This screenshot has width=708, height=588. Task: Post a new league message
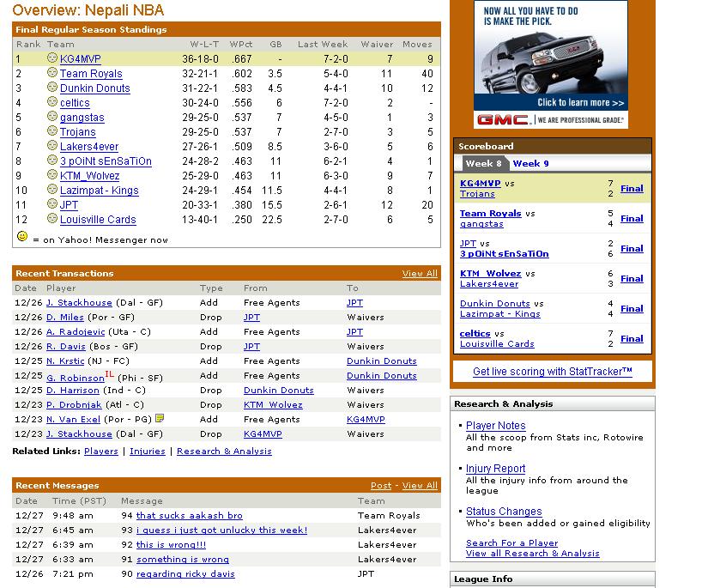381,485
